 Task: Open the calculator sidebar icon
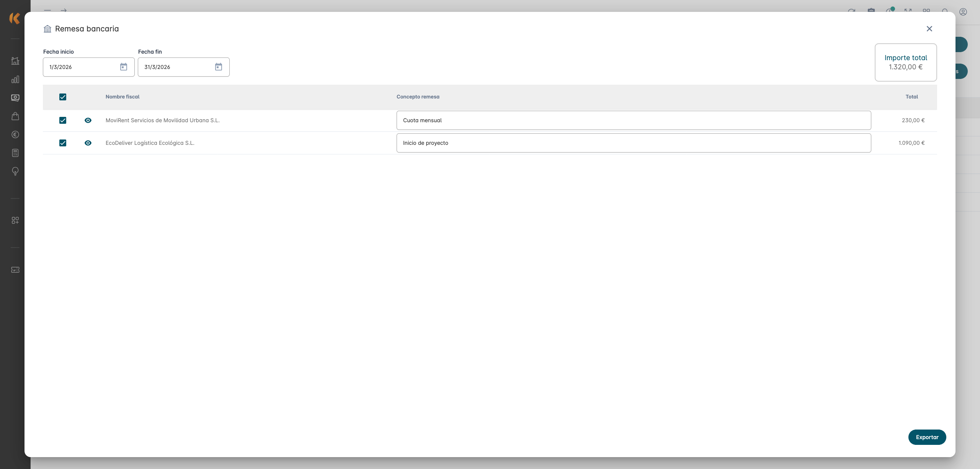pos(15,153)
